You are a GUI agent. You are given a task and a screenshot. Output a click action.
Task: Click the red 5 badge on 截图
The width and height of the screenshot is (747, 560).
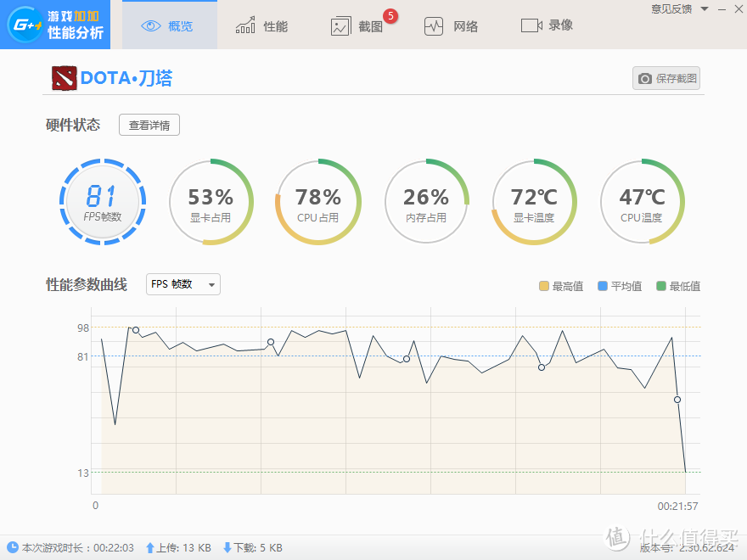coord(390,16)
